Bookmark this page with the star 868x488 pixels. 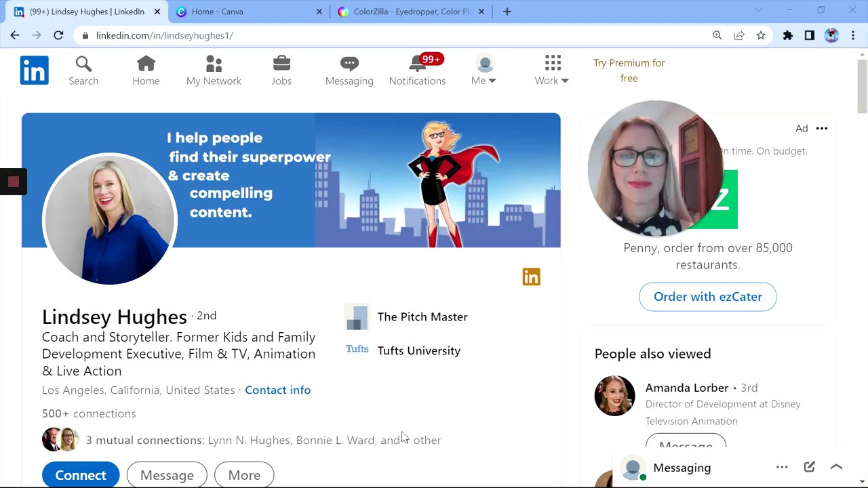pos(761,35)
